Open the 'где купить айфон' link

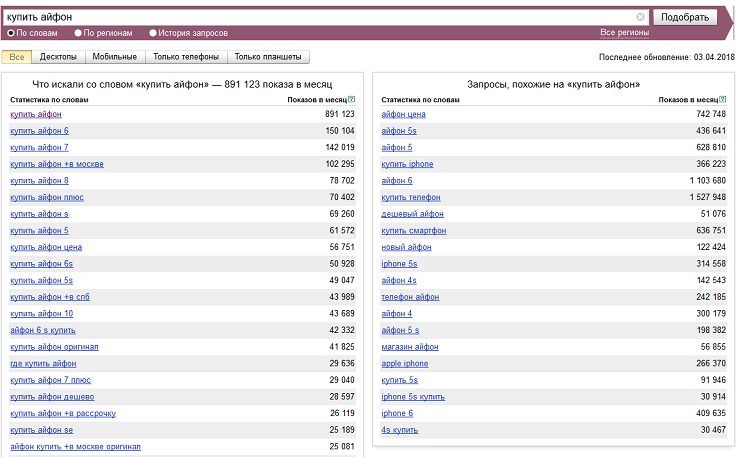tap(43, 364)
